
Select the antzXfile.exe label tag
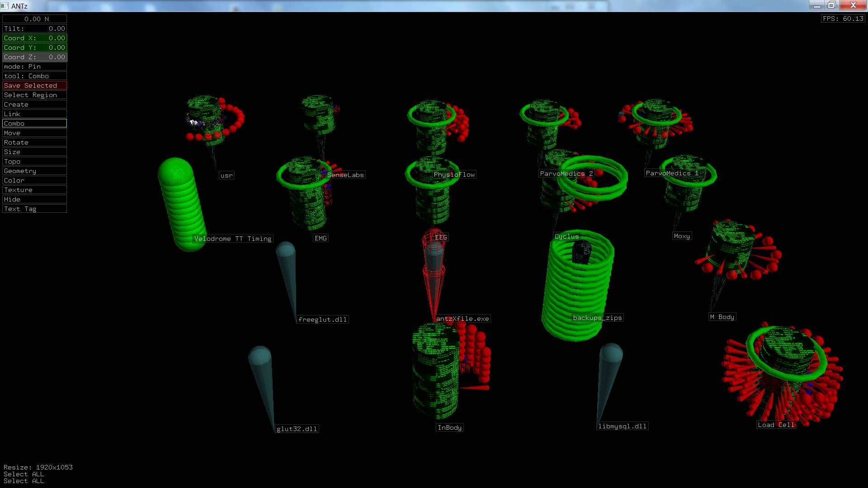point(462,319)
